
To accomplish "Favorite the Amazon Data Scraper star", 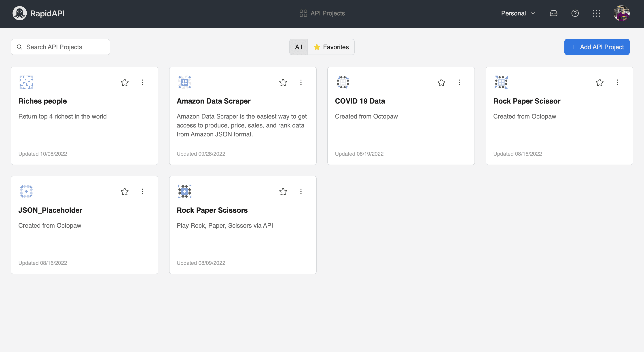I will tap(283, 82).
